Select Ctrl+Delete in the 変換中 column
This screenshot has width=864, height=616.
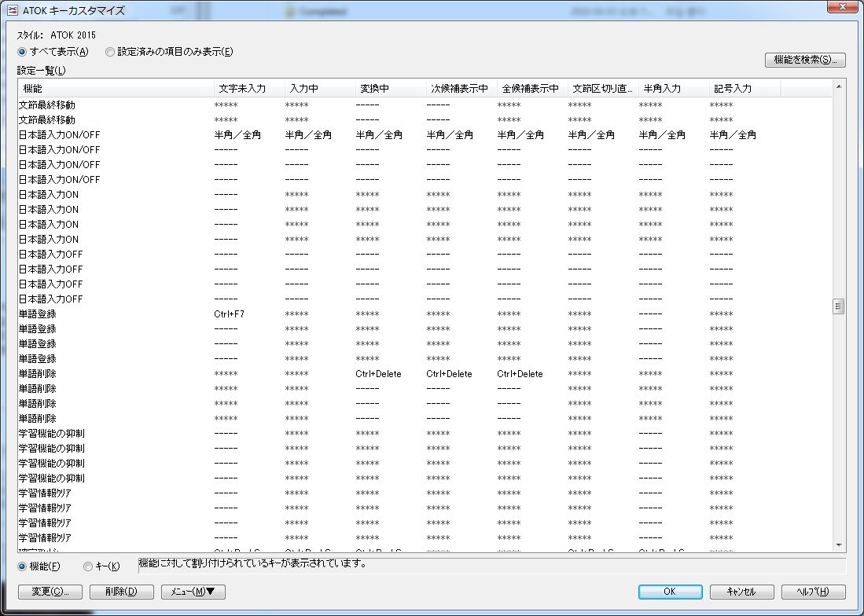[x=379, y=374]
